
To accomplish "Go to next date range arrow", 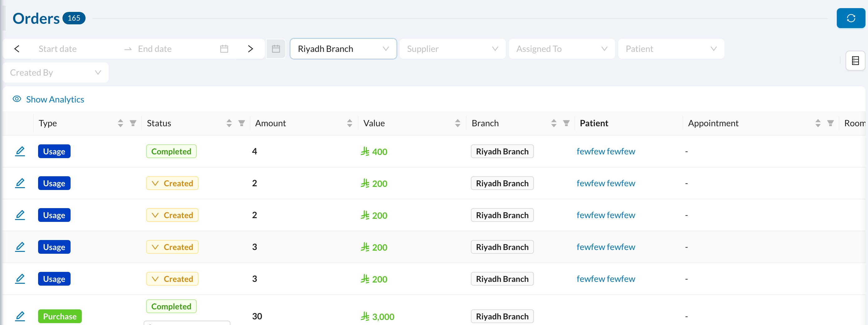I will pyautogui.click(x=250, y=49).
